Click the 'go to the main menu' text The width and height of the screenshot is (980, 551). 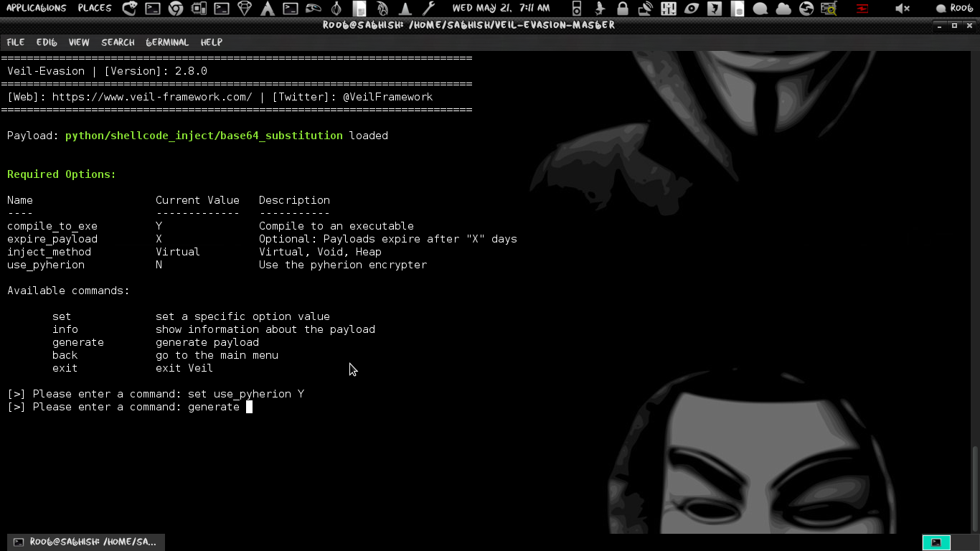coord(217,355)
